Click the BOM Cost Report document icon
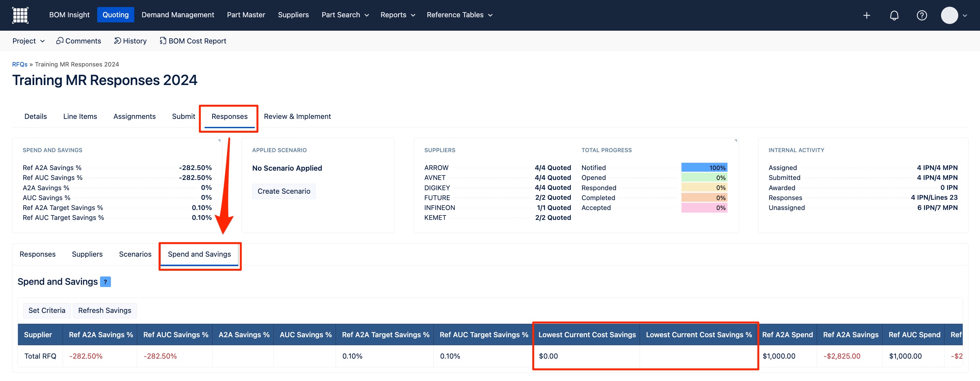This screenshot has height=381, width=980. (163, 41)
